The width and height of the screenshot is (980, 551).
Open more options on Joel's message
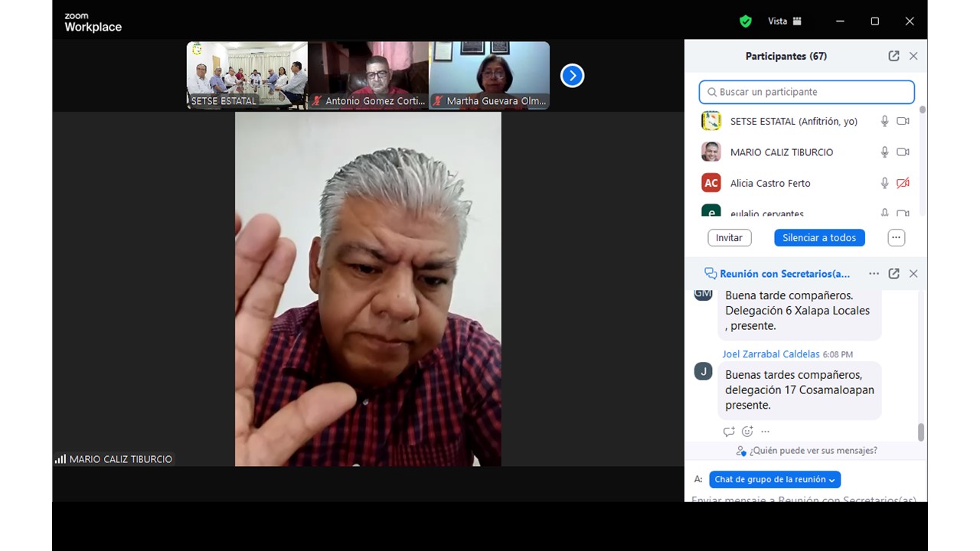pos(765,432)
